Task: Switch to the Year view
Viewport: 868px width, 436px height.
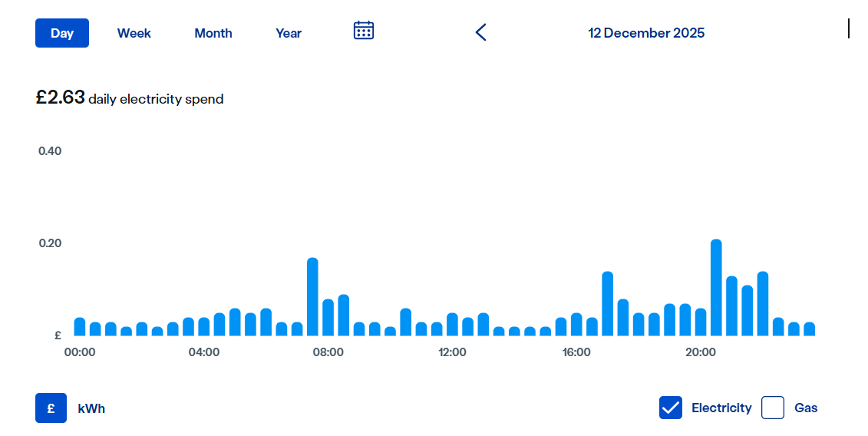Action: click(x=289, y=33)
